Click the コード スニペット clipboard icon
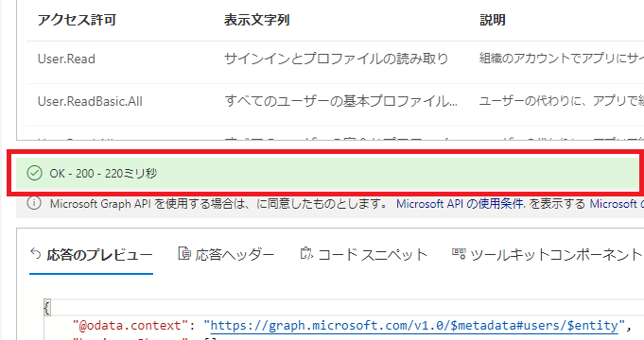The height and width of the screenshot is (340, 644). [306, 253]
